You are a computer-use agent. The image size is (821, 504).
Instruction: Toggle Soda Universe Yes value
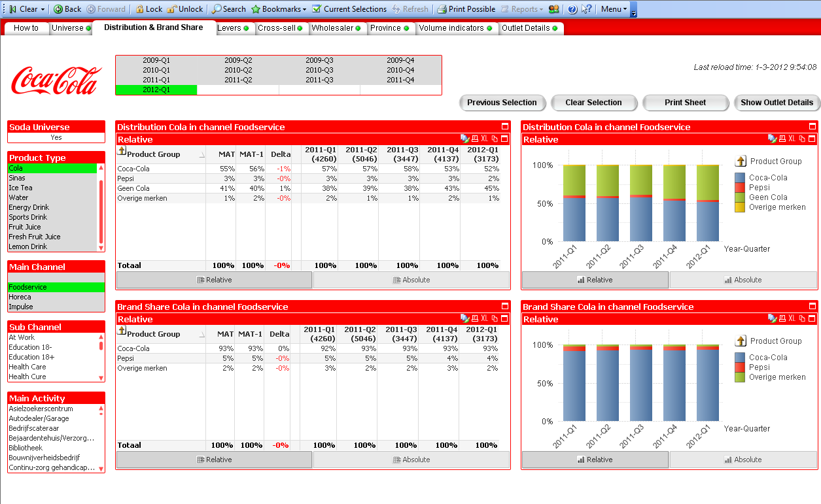tap(56, 137)
